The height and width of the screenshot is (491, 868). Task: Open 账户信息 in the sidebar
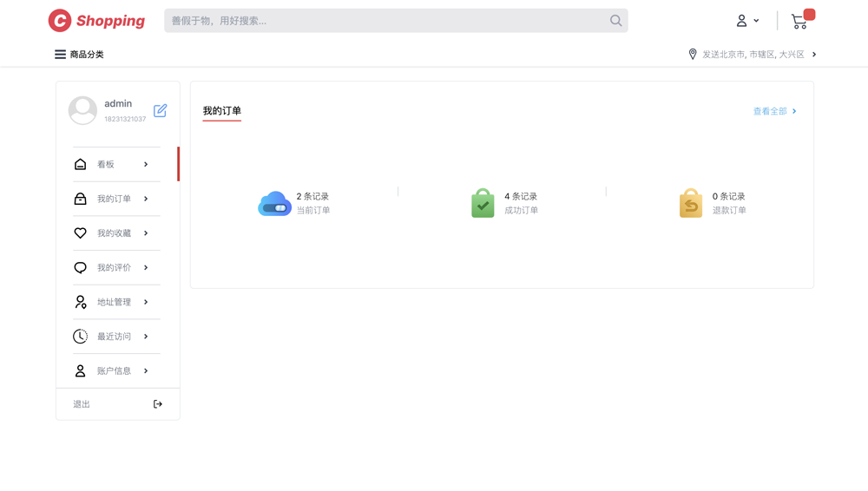click(114, 370)
